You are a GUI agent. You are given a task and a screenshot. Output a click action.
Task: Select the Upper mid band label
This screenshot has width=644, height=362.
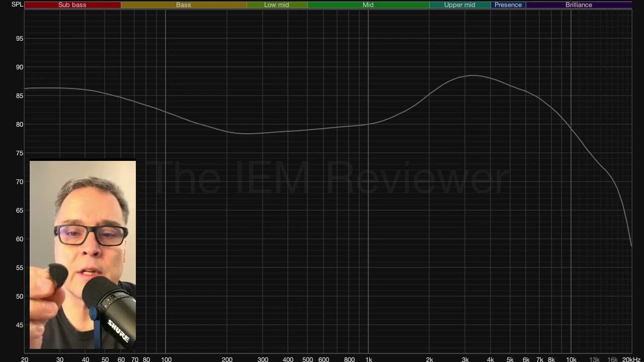tap(460, 5)
